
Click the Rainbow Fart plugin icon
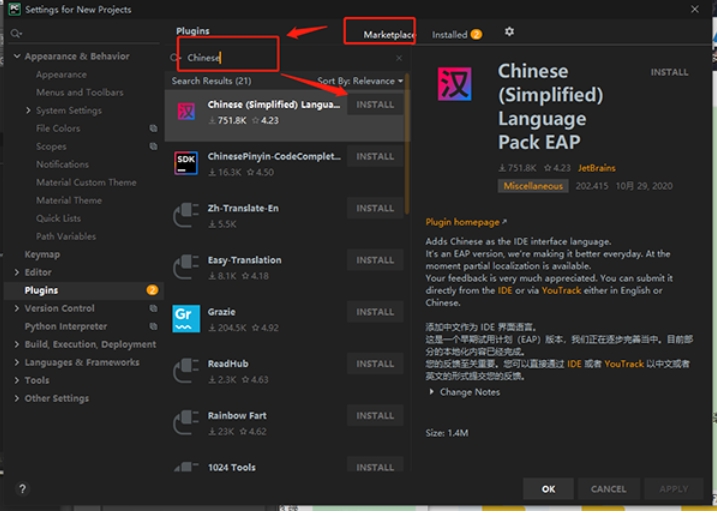pos(186,422)
